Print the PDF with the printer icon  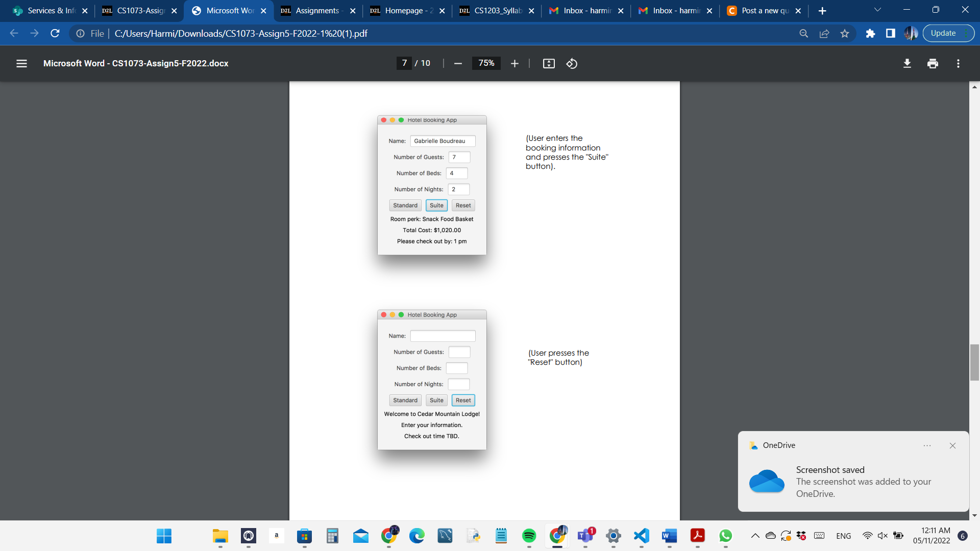click(x=933, y=63)
